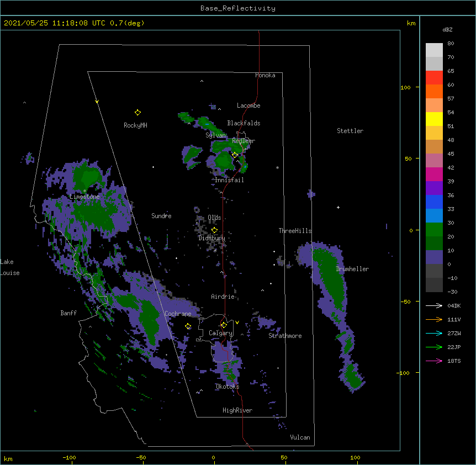This screenshot has height=465, width=476.
Task: Click the green echo above Limestone label
Action: point(87,177)
